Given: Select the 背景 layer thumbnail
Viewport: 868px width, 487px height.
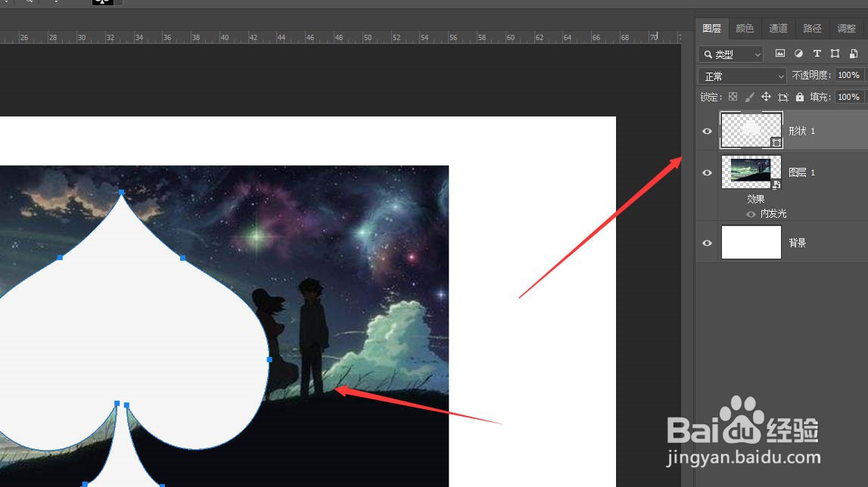Looking at the screenshot, I should coord(751,243).
